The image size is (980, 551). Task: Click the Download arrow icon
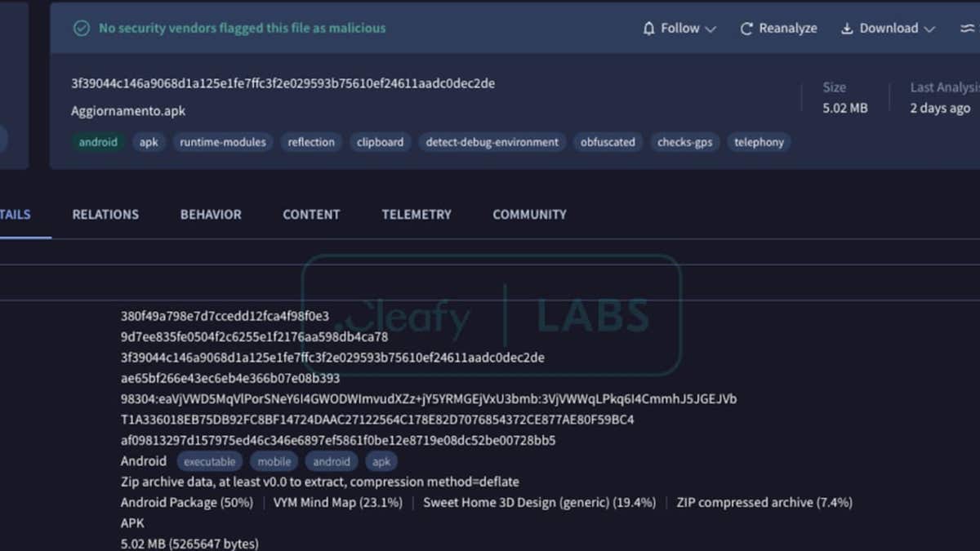[847, 29]
